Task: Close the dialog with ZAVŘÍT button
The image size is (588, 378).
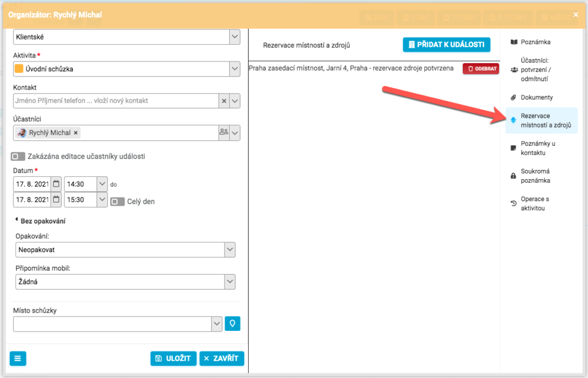Action: click(222, 358)
